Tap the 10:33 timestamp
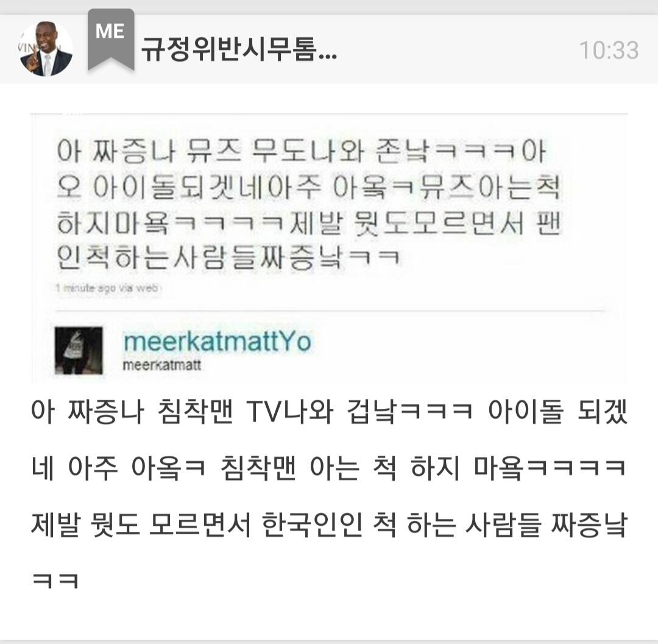This screenshot has height=644, width=658. point(609,51)
